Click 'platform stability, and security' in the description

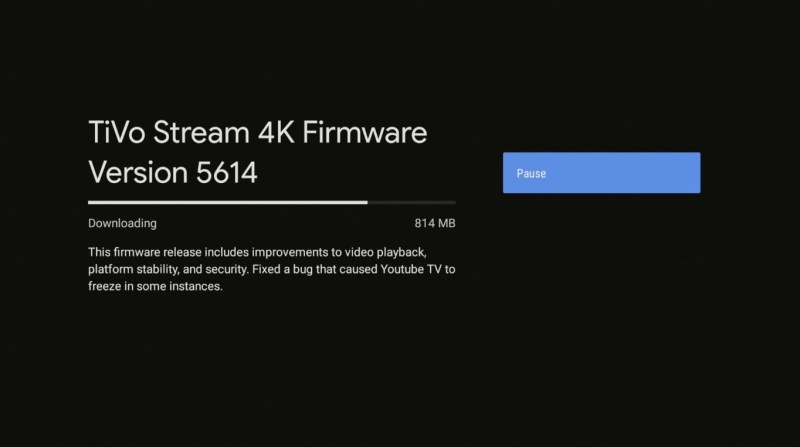[168, 270]
